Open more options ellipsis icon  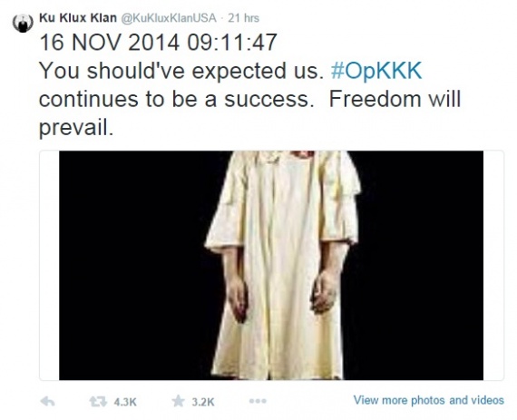(258, 401)
